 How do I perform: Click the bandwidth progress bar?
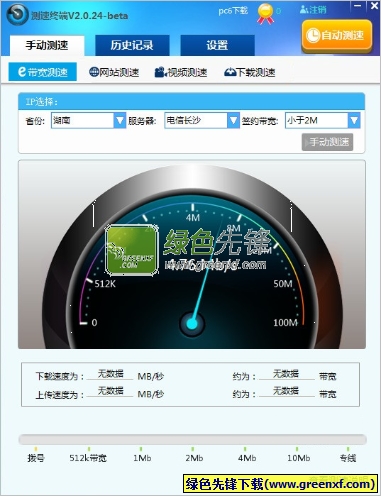pos(193,439)
